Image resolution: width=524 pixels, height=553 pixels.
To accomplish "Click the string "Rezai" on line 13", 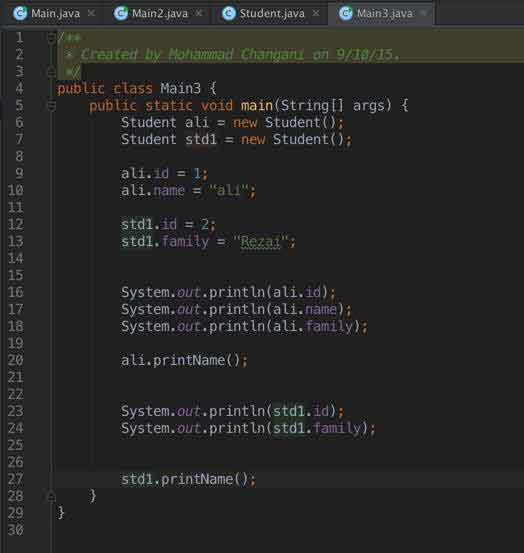I will (260, 242).
